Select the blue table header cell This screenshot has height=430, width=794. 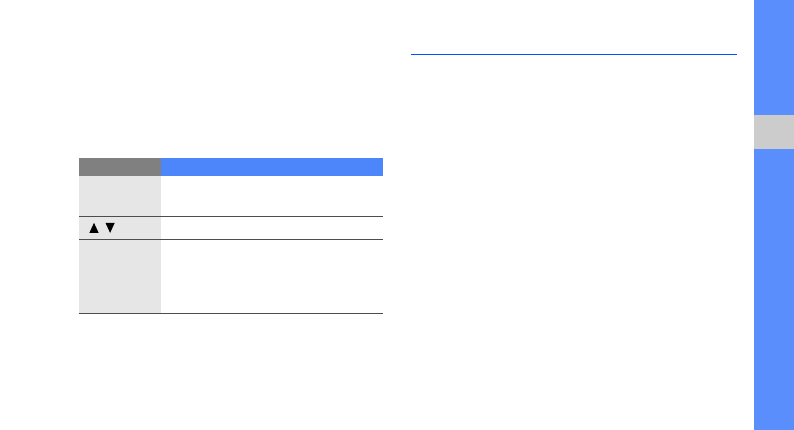coord(272,167)
